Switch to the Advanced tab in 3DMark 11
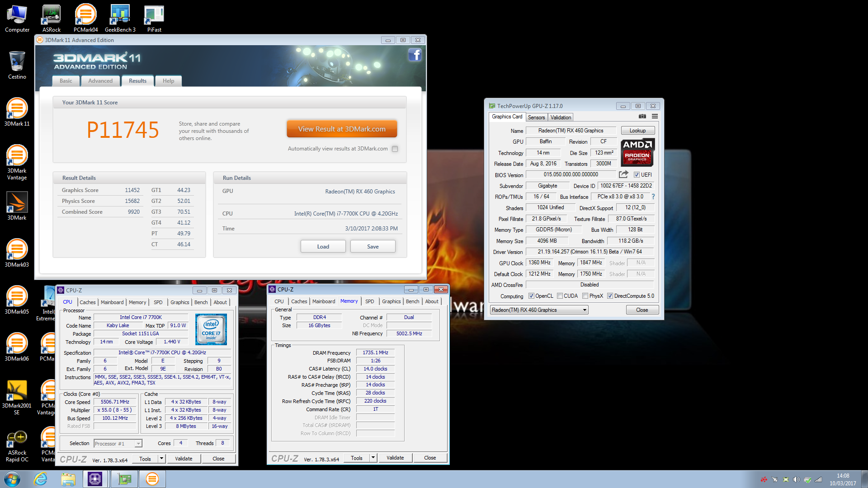The width and height of the screenshot is (868, 488). click(100, 81)
